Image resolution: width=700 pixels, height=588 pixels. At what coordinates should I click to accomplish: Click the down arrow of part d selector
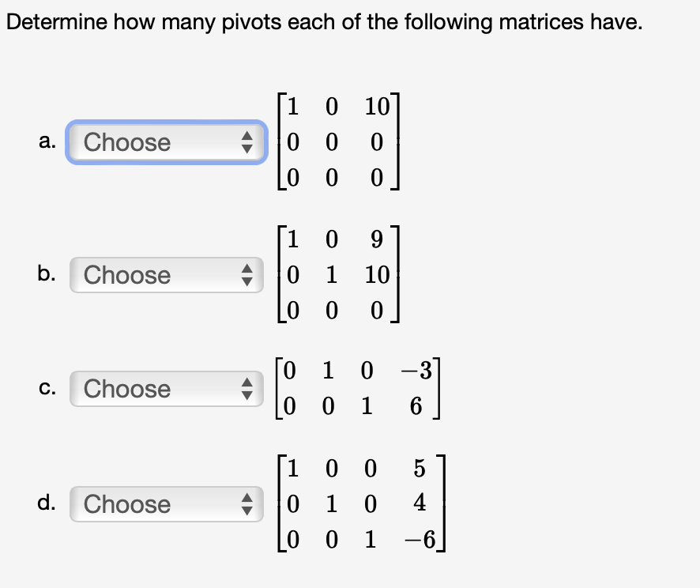[x=247, y=509]
